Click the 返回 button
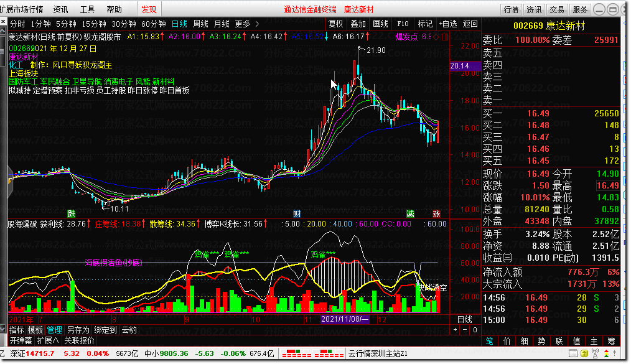 tap(470, 24)
